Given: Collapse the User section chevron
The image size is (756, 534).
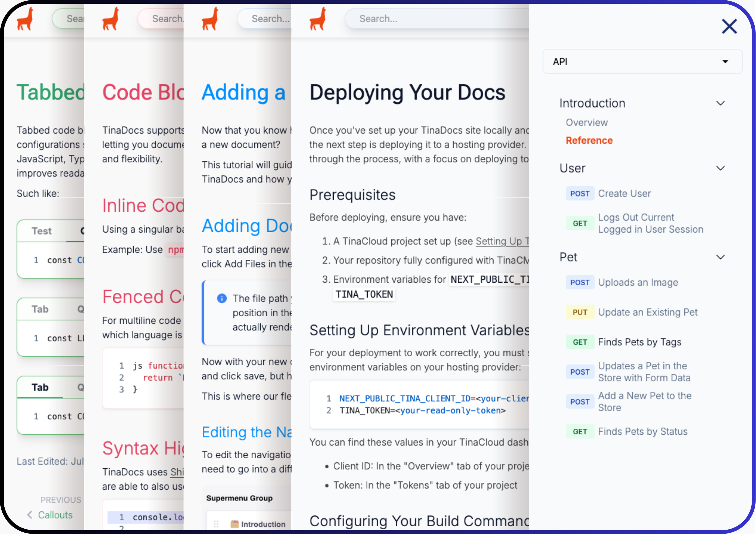Looking at the screenshot, I should (x=720, y=168).
